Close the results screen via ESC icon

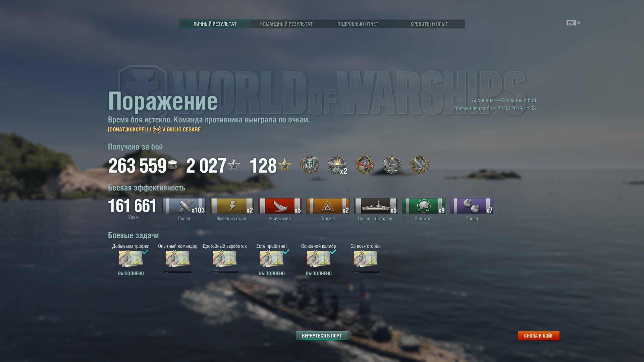(x=573, y=23)
